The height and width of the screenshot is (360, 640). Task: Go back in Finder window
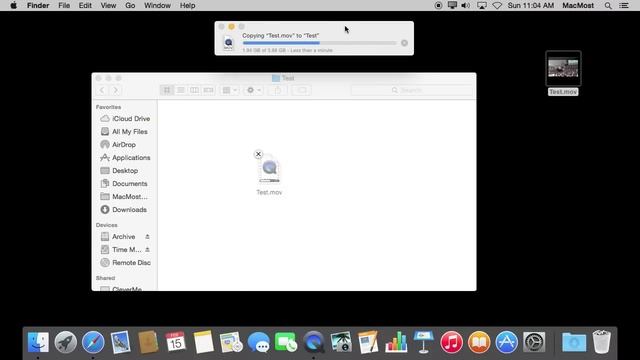point(102,90)
